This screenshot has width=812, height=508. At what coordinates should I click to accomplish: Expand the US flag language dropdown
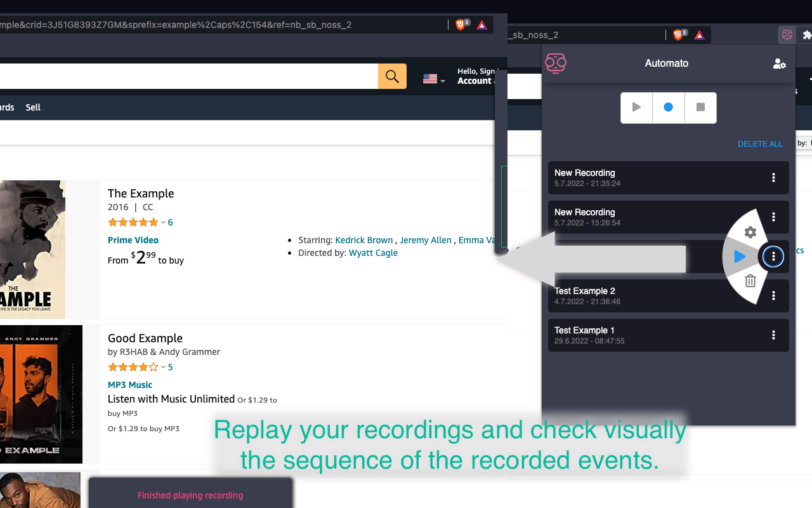(434, 79)
